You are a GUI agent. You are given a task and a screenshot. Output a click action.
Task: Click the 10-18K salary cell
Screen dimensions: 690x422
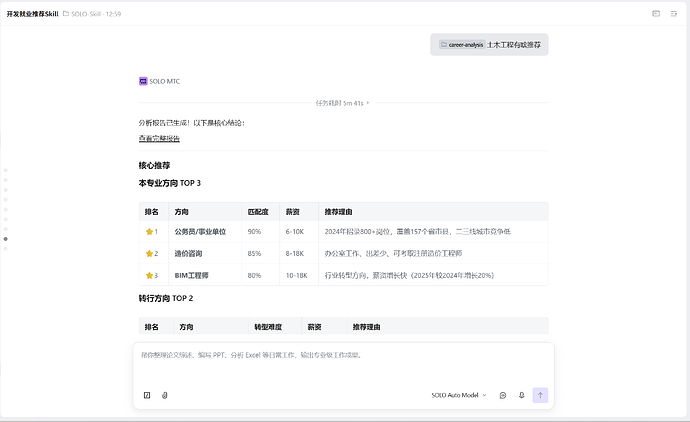click(297, 275)
